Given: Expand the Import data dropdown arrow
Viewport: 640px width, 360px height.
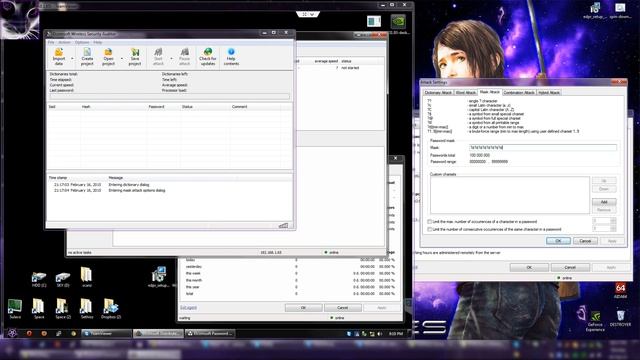Looking at the screenshot, I should pos(72,58).
